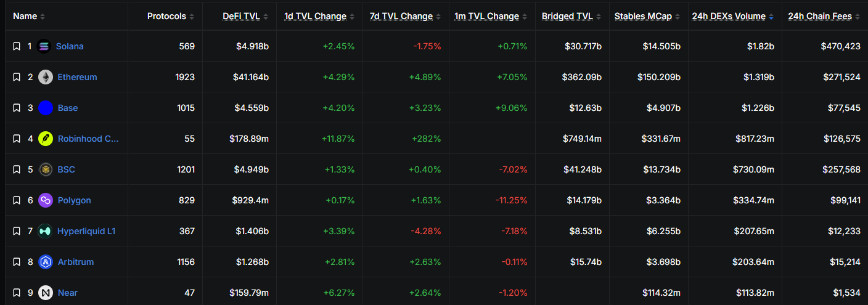Open the Arbitrum chain page link

(x=76, y=262)
